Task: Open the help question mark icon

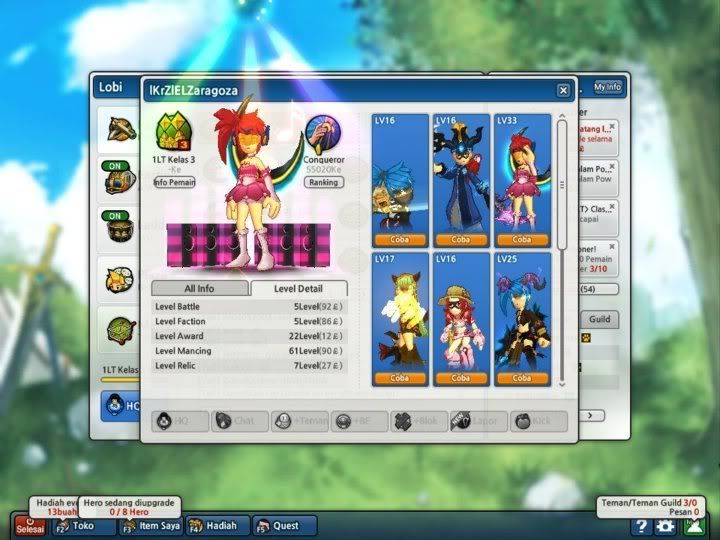Action: point(641,526)
